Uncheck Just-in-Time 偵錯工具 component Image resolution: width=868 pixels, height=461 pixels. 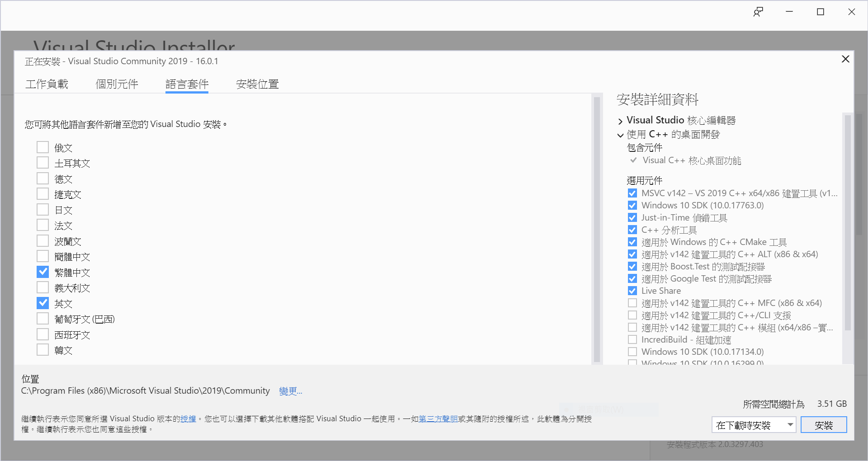point(632,218)
